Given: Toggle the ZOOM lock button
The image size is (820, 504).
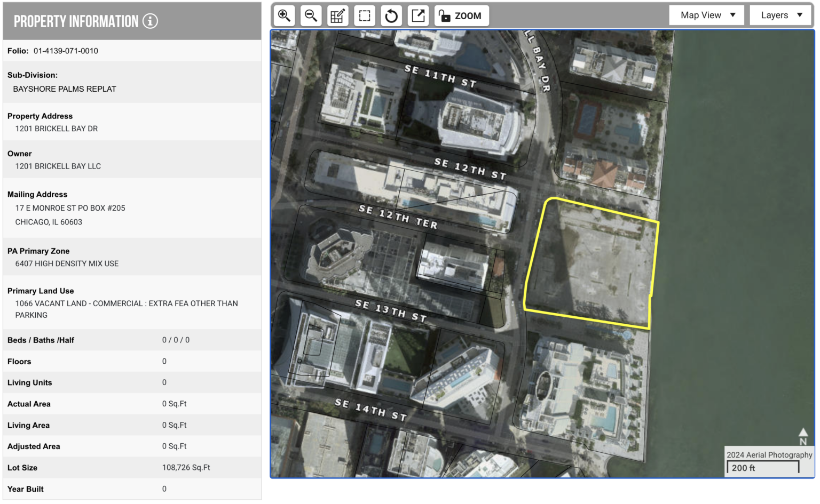Looking at the screenshot, I should [x=461, y=16].
